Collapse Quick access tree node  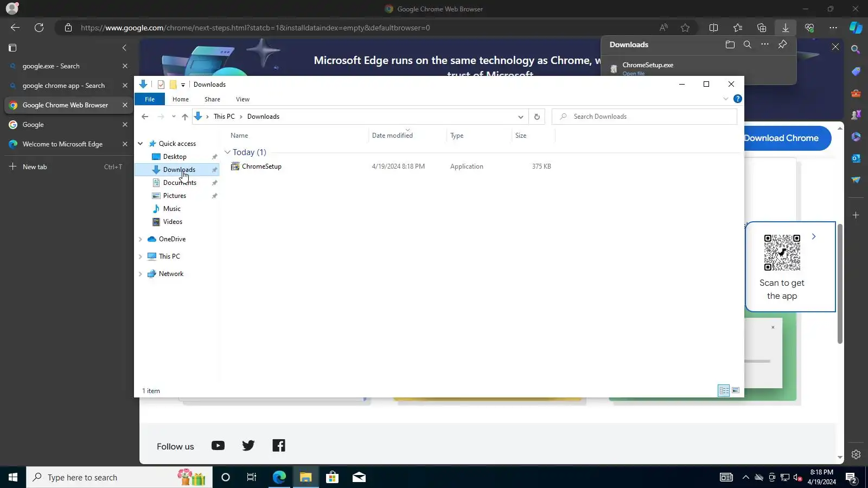pos(141,144)
